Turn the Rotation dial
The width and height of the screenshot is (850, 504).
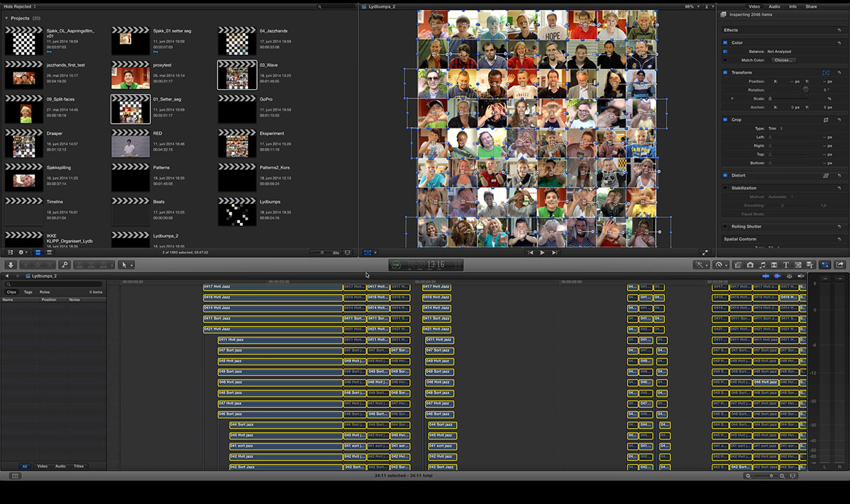[805, 90]
